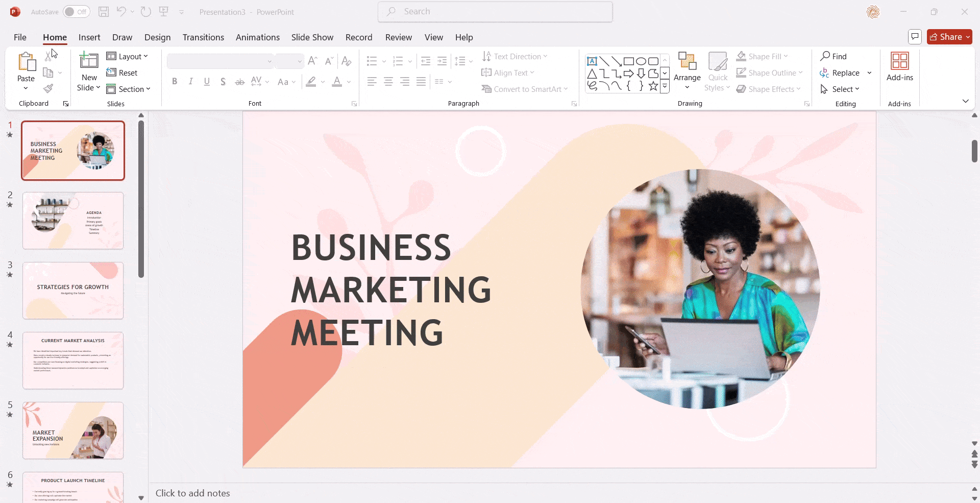The image size is (980, 503).
Task: Select the Strategies for Growth slide thumbnail
Action: click(x=73, y=290)
